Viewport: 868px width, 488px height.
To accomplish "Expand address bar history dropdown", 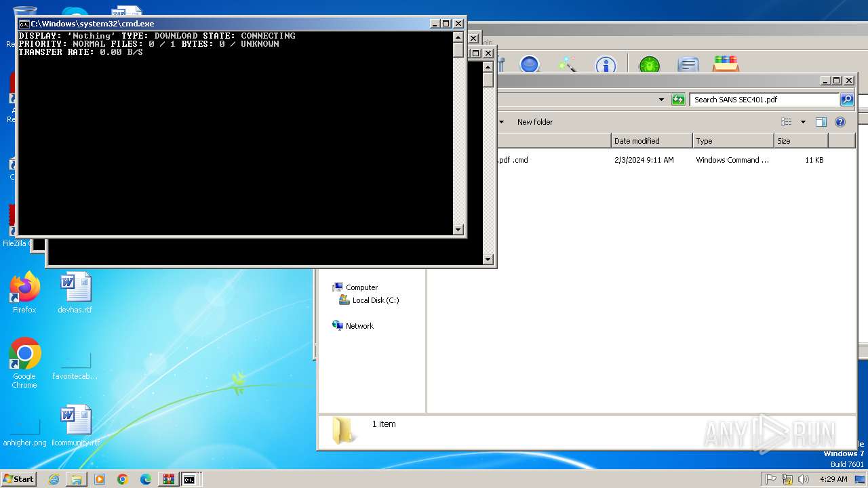I will click(662, 100).
